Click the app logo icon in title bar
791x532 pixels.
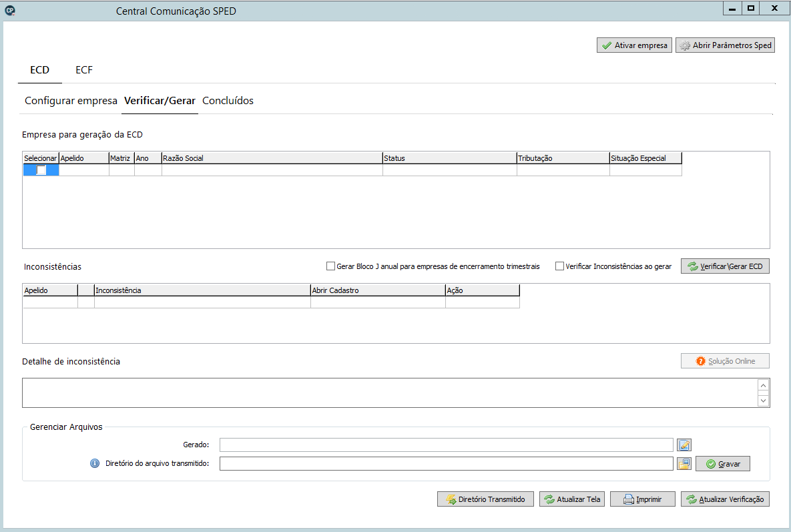[x=9, y=10]
